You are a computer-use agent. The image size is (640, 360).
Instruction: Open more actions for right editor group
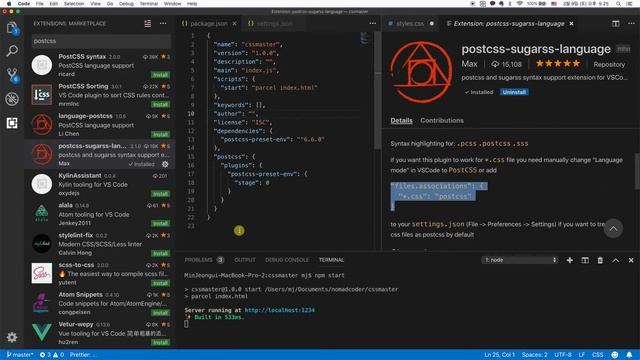coord(631,24)
